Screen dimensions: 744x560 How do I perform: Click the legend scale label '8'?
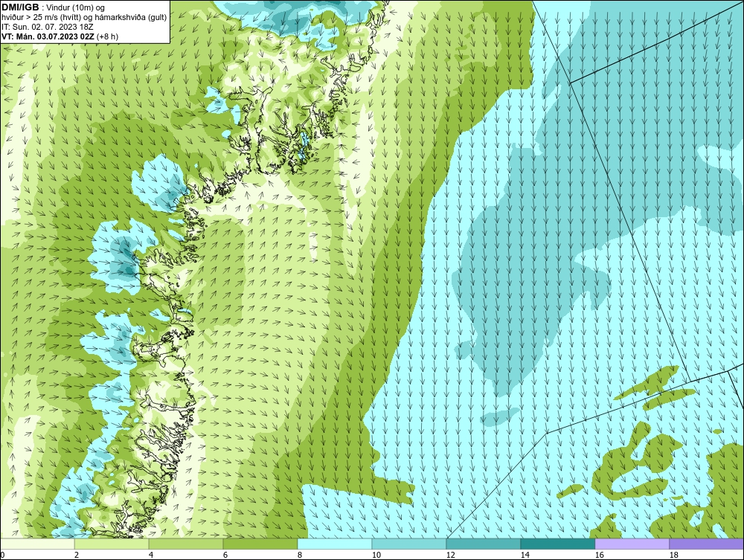pos(300,555)
